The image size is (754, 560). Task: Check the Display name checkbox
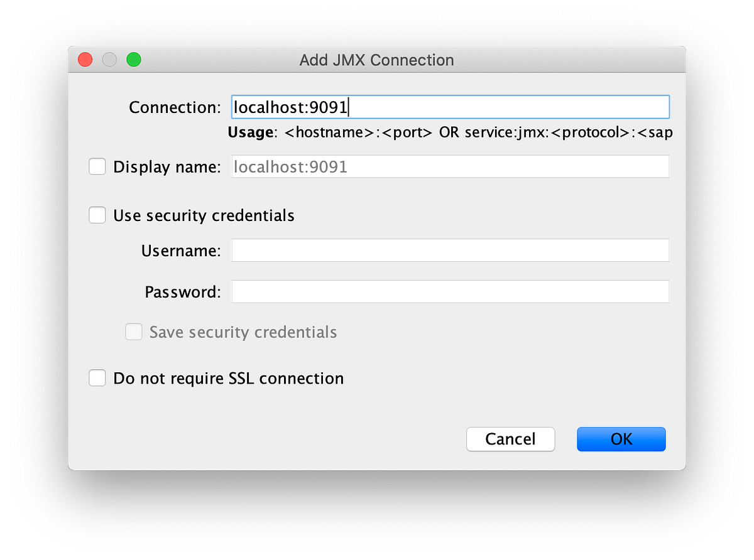pyautogui.click(x=97, y=166)
